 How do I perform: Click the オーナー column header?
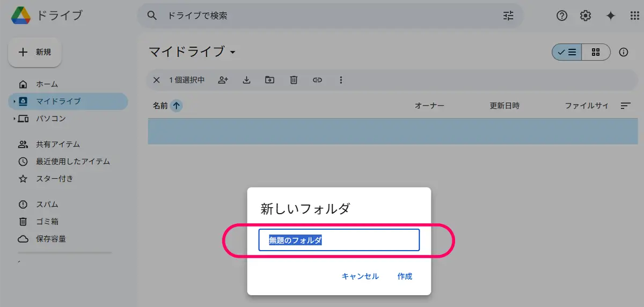click(429, 106)
